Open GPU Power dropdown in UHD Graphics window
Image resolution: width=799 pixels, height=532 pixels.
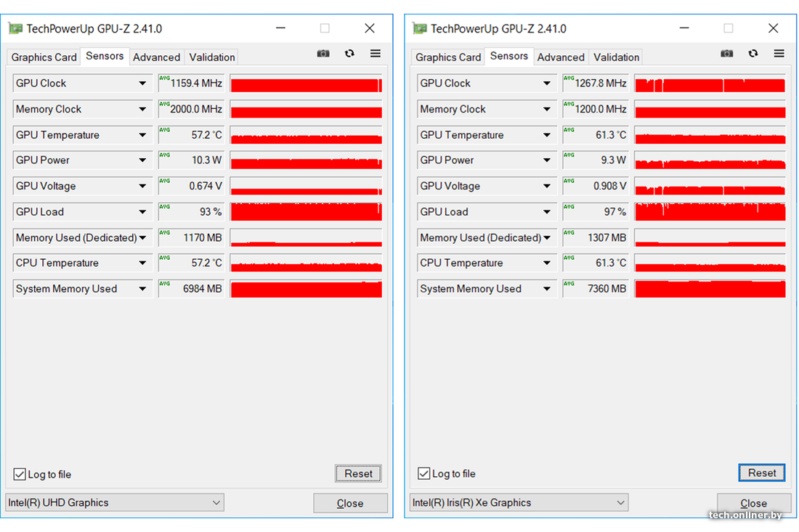[83, 160]
